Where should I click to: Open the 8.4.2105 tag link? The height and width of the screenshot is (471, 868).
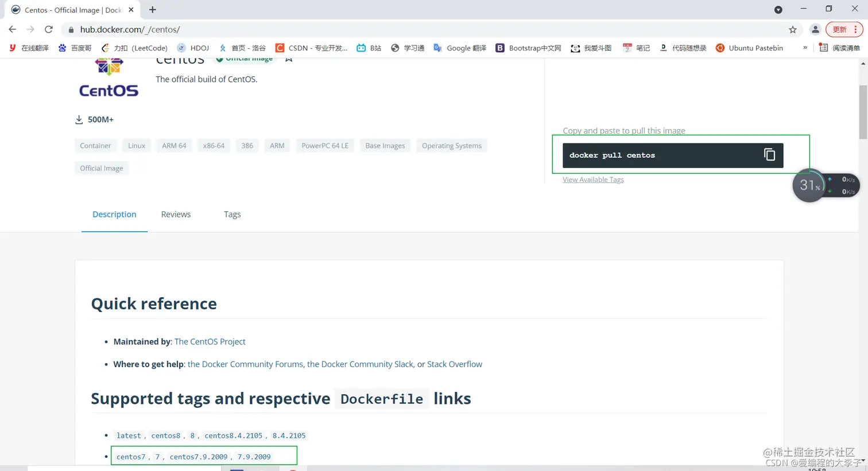[289, 435]
